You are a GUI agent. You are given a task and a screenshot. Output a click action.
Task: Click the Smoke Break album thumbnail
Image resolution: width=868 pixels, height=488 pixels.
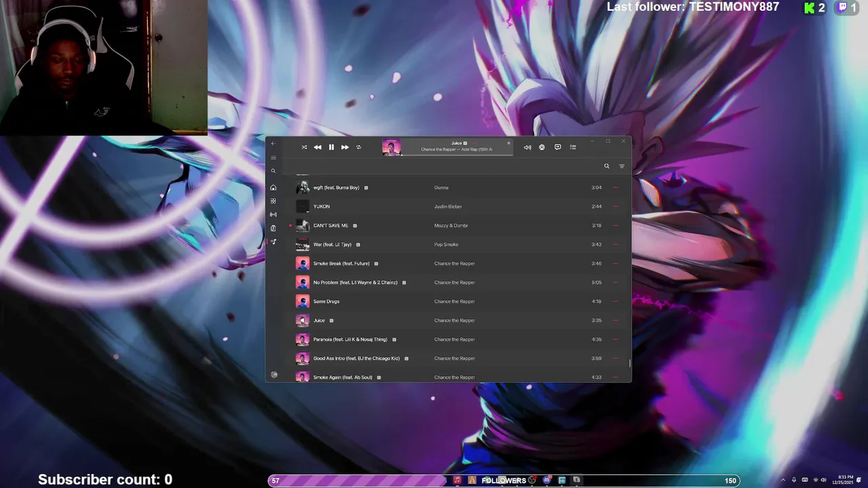302,264
